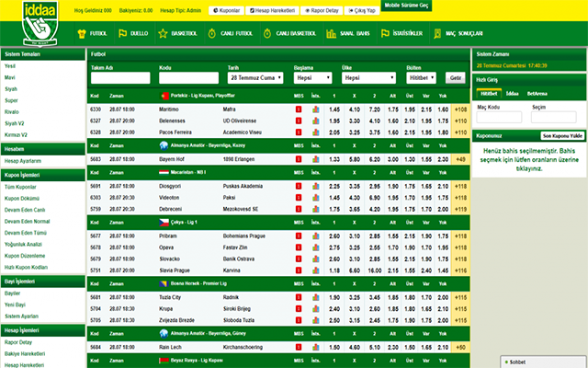
Task: Expand more bets +108 for Maritimo
Action: pyautogui.click(x=460, y=109)
